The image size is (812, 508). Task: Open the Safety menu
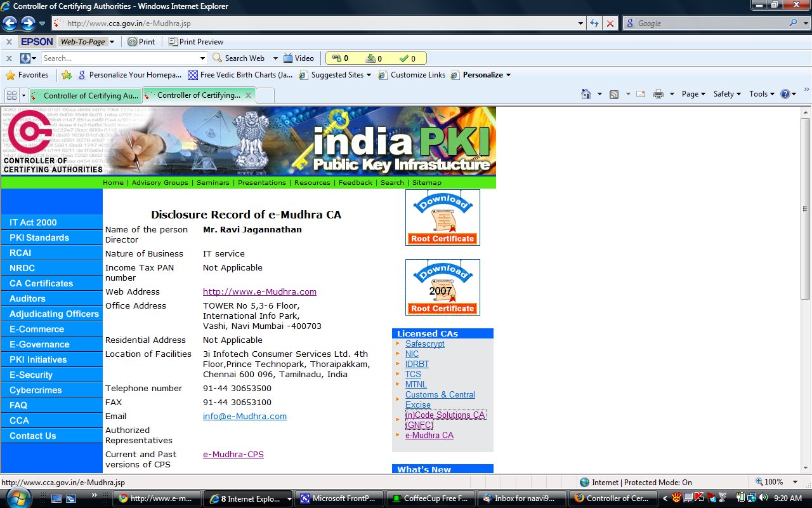(727, 94)
